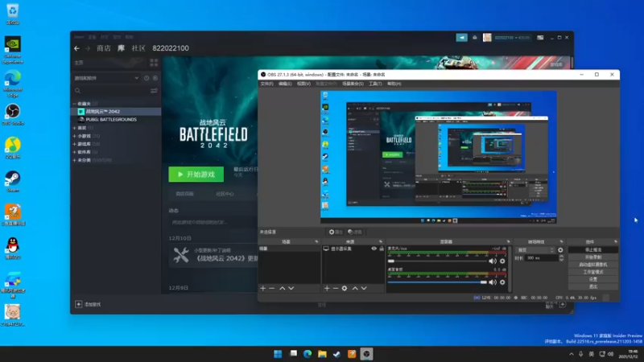Toggle 工作室模式 in OBS controls

(593, 272)
